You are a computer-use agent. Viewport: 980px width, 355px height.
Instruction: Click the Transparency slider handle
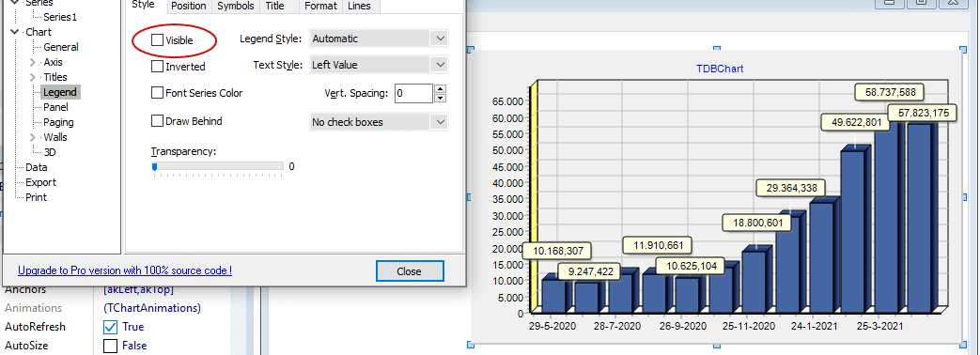[154, 166]
